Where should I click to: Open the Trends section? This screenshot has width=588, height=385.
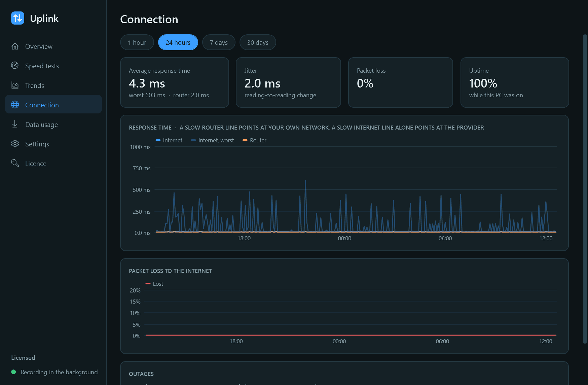[x=53, y=85]
